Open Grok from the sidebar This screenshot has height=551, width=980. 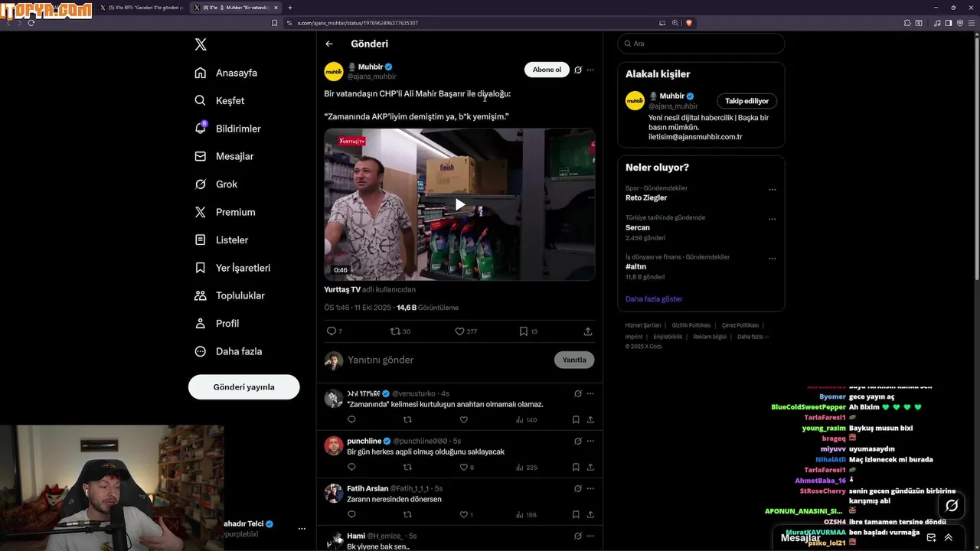click(x=216, y=184)
